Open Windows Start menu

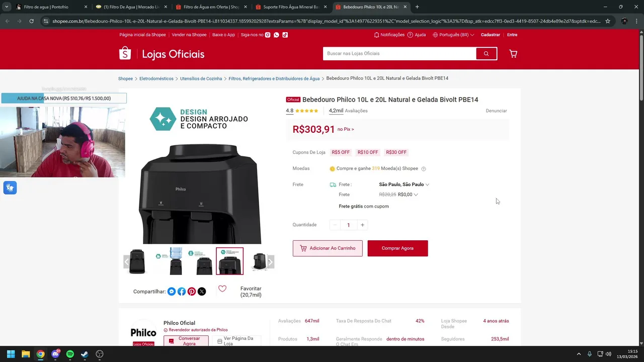[x=11, y=354]
